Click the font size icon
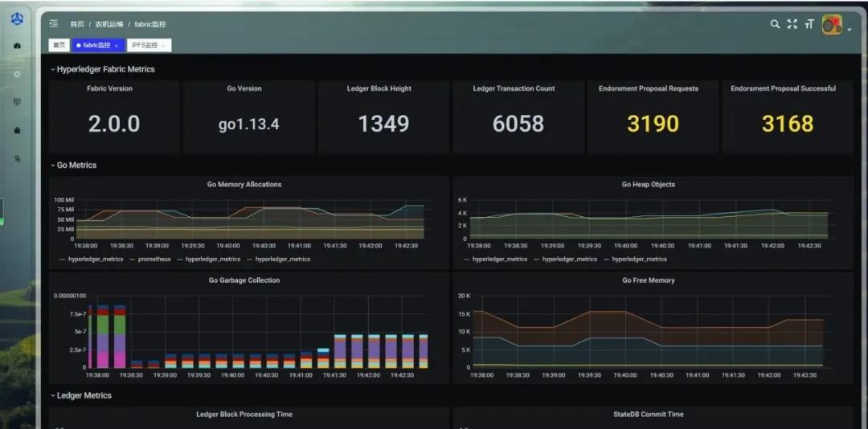The width and height of the screenshot is (868, 429). pos(809,24)
